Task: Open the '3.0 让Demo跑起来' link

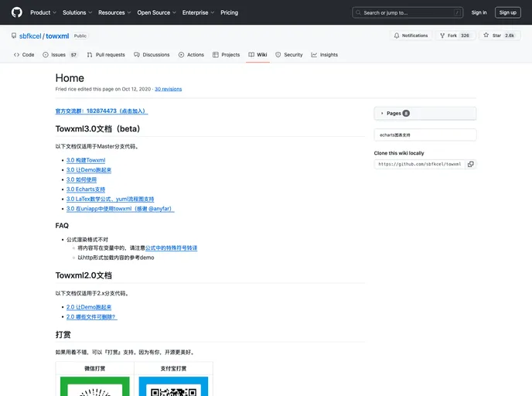Action: 89,170
